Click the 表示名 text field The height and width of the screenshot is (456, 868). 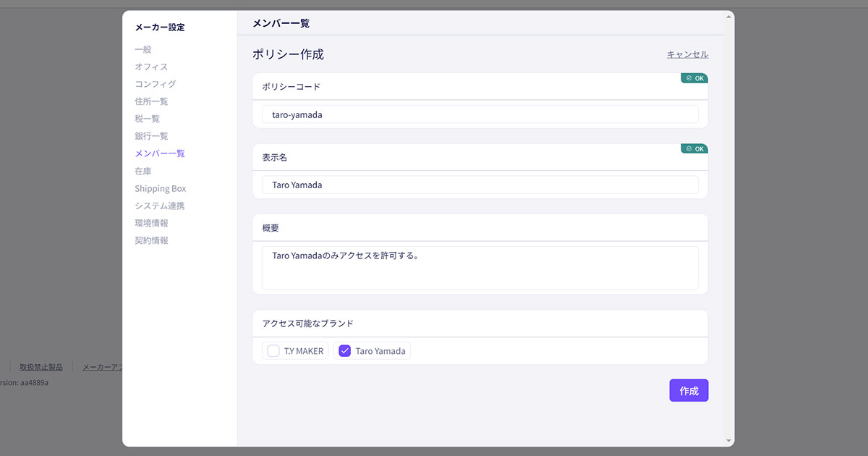pyautogui.click(x=480, y=185)
